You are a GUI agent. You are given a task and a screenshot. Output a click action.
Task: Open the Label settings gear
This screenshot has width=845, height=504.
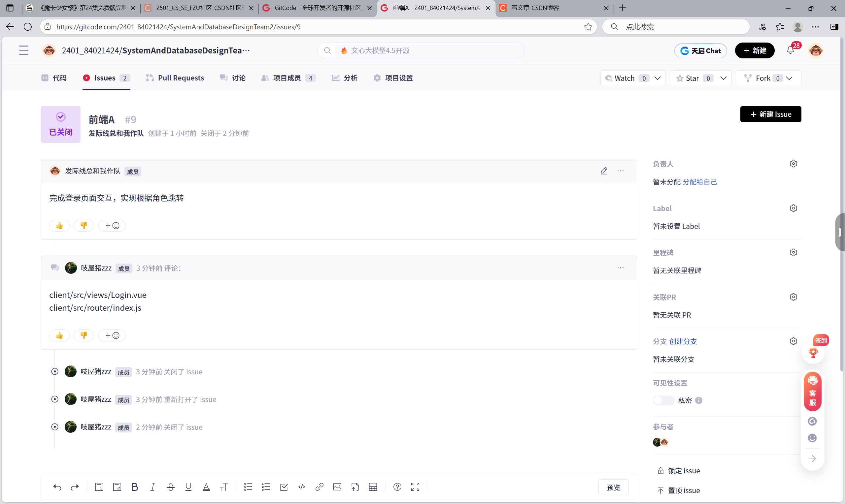794,208
